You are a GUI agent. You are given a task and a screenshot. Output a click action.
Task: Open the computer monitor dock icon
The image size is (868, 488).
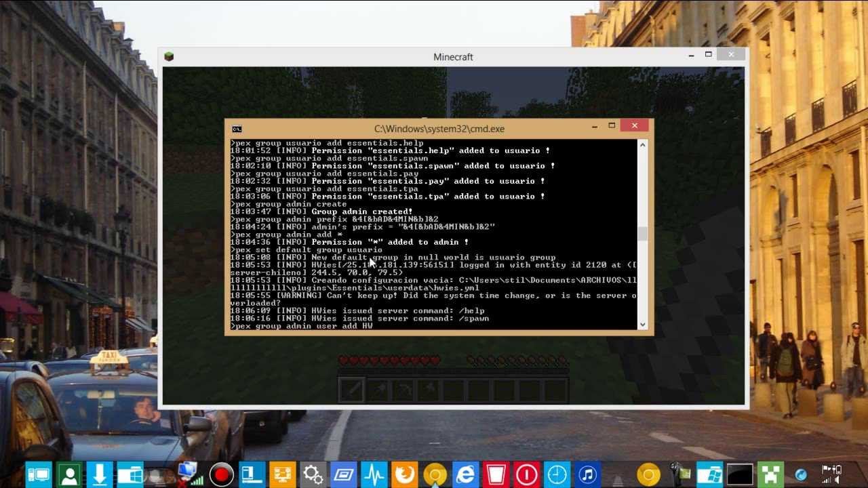coord(38,474)
